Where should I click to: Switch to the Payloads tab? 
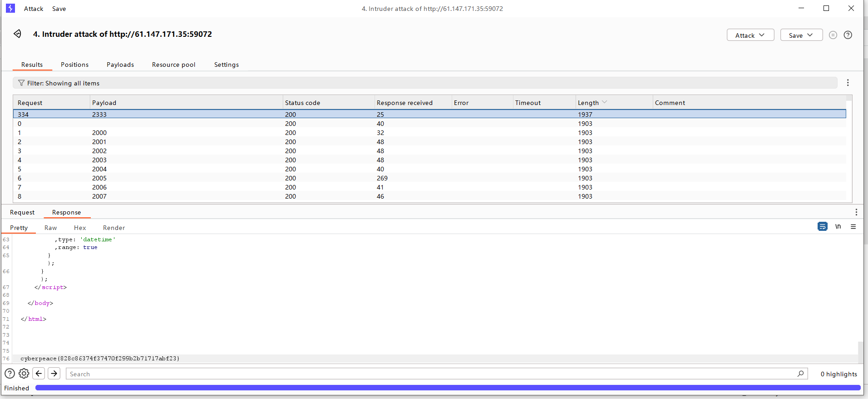(x=120, y=65)
